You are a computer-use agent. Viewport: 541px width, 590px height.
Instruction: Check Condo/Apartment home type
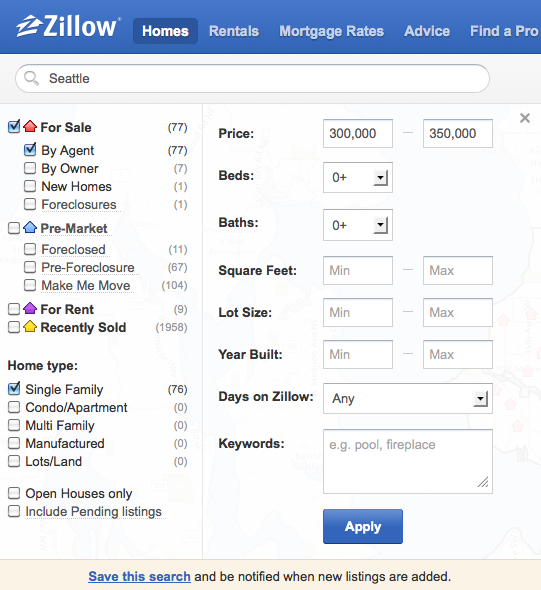pos(14,407)
